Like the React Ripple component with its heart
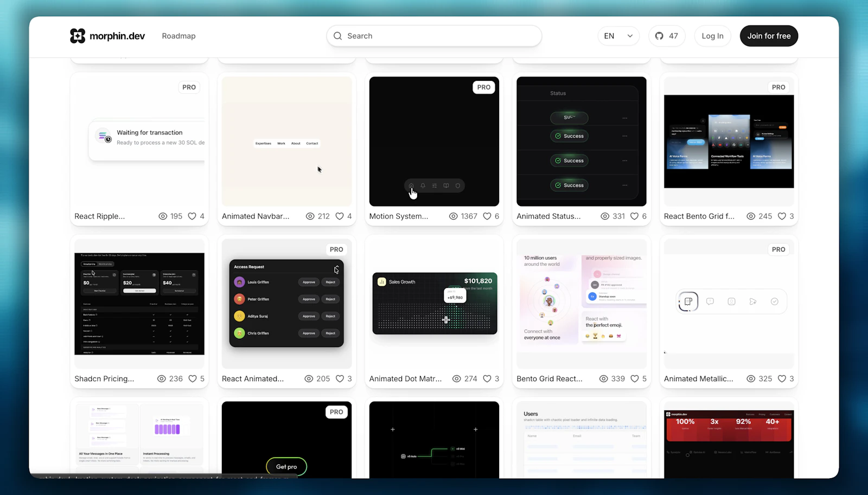The height and width of the screenshot is (495, 868). [192, 216]
